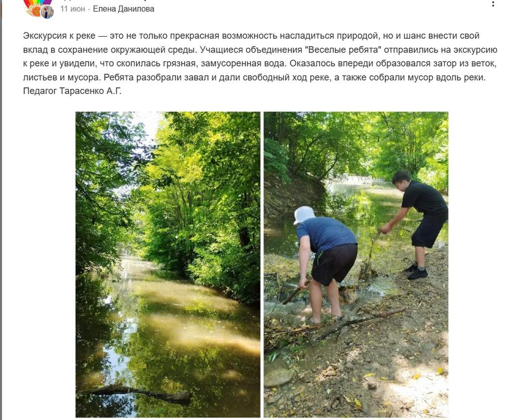This screenshot has width=509, height=420.
Task: Open the photo of boys clearing river
Action: pyautogui.click(x=356, y=264)
